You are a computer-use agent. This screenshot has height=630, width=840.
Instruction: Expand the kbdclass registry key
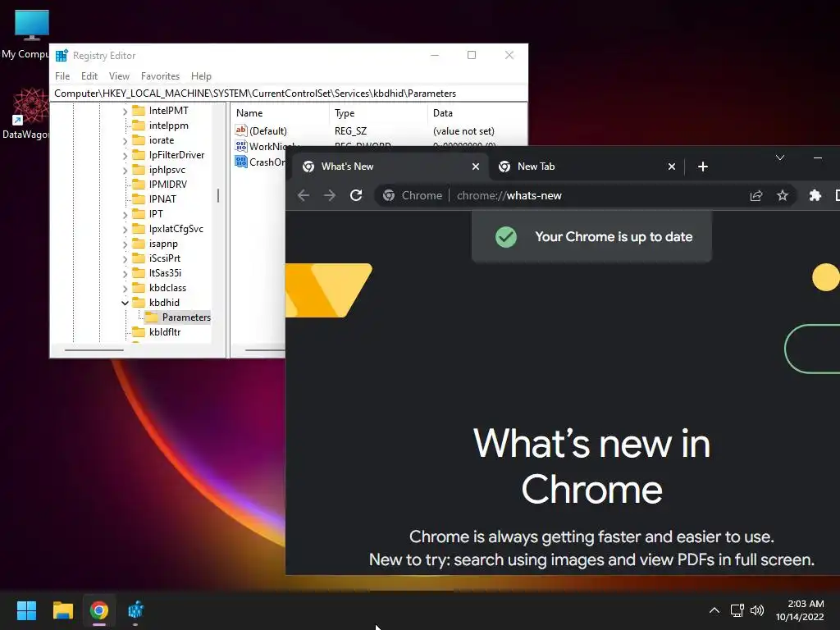(125, 289)
